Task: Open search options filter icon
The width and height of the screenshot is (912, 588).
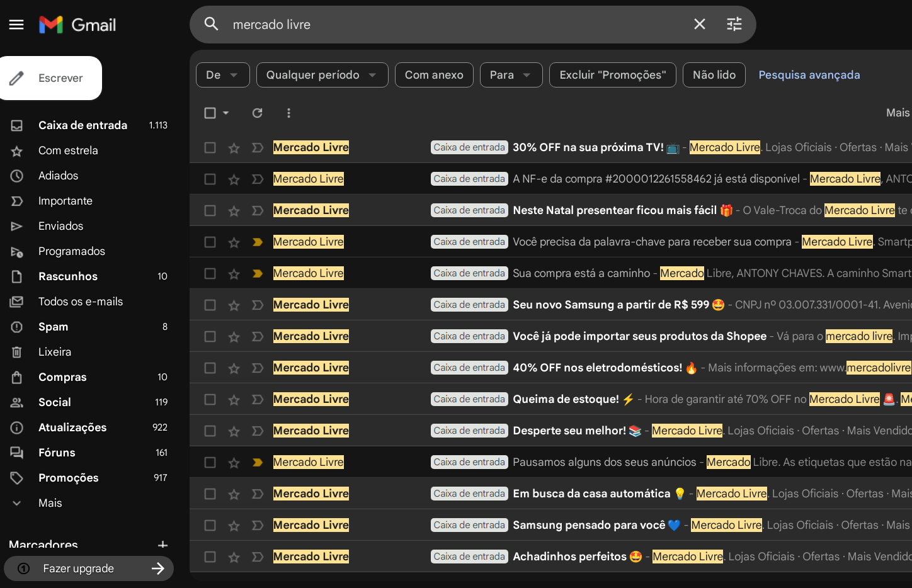Action: [734, 25]
